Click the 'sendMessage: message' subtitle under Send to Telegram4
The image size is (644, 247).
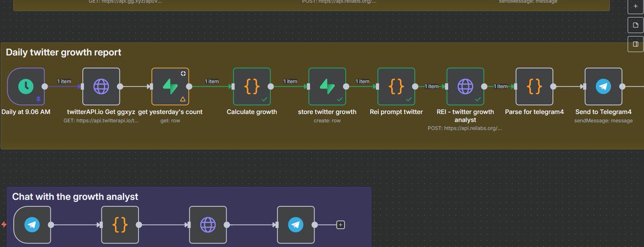[604, 121]
